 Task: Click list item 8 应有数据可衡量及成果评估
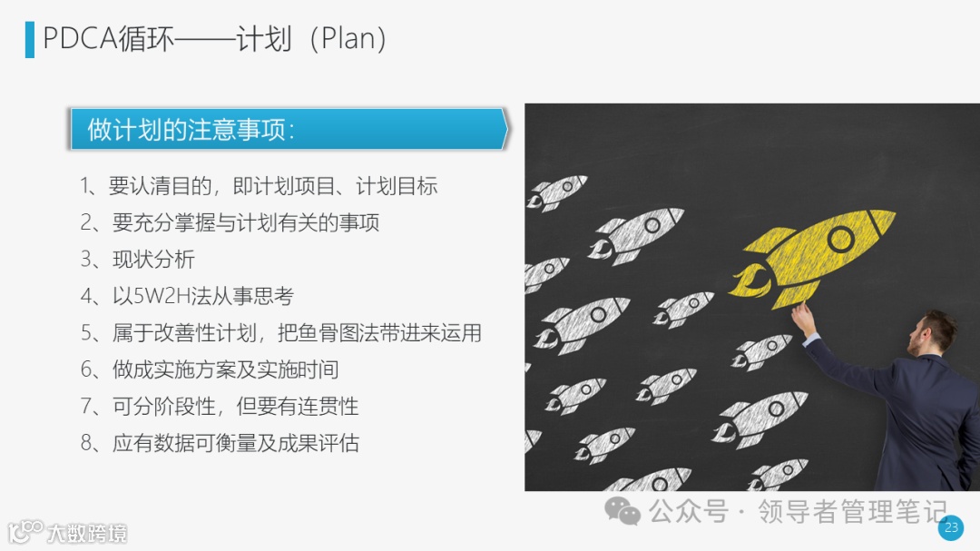(x=220, y=443)
